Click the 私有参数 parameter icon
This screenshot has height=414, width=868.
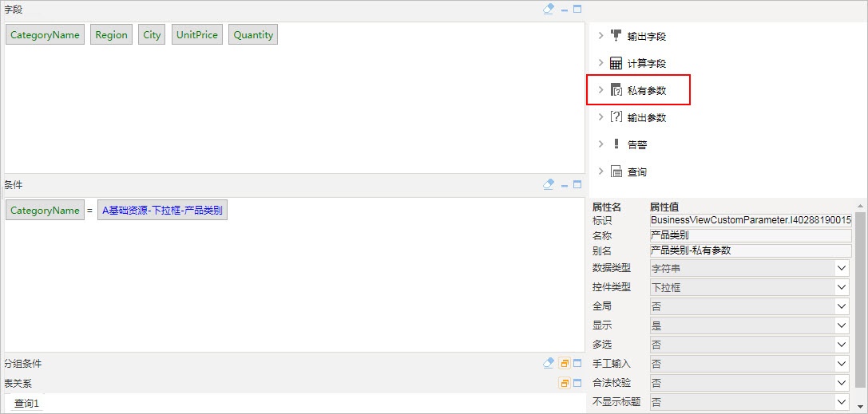pyautogui.click(x=616, y=90)
